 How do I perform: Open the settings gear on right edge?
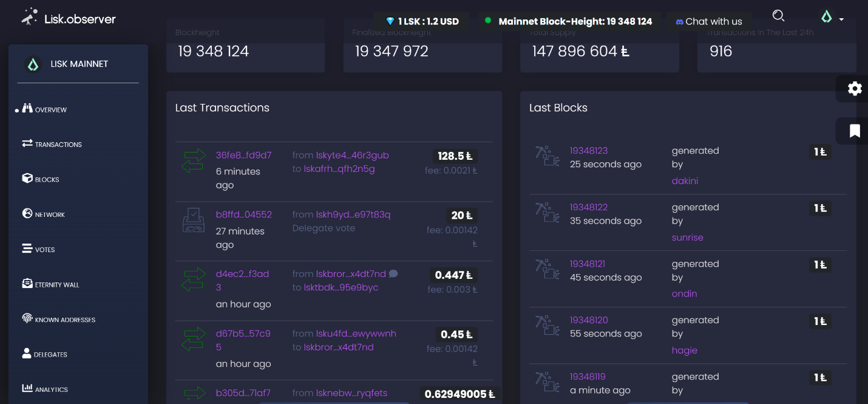[x=855, y=89]
